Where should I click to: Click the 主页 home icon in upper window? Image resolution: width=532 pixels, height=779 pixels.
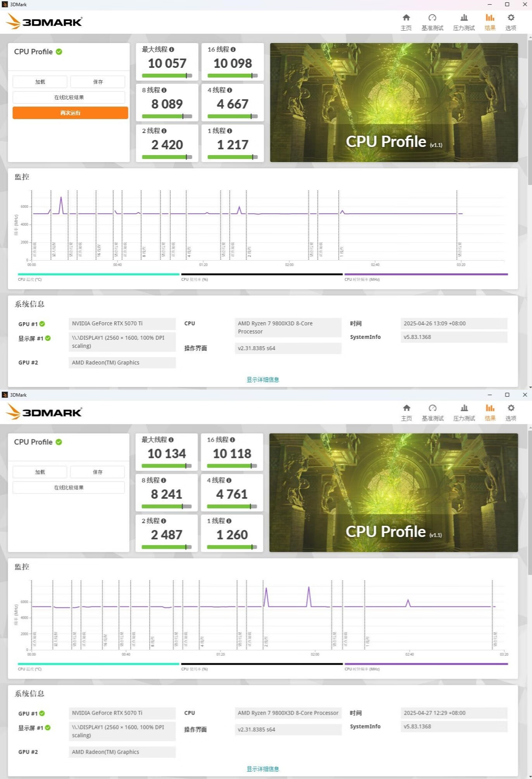[x=406, y=18]
